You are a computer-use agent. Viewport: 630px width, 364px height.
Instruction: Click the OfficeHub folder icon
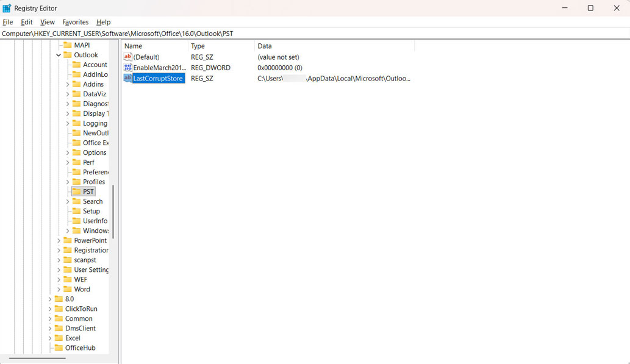tap(59, 348)
